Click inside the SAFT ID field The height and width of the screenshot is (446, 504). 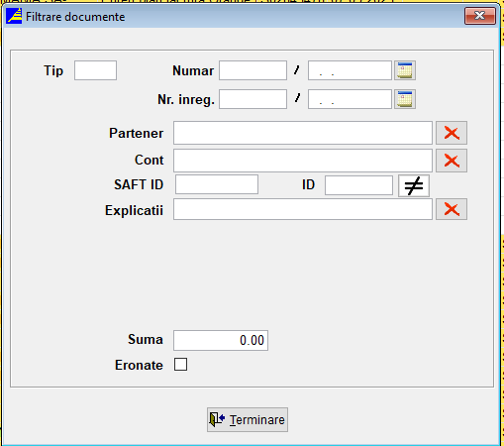click(x=217, y=184)
